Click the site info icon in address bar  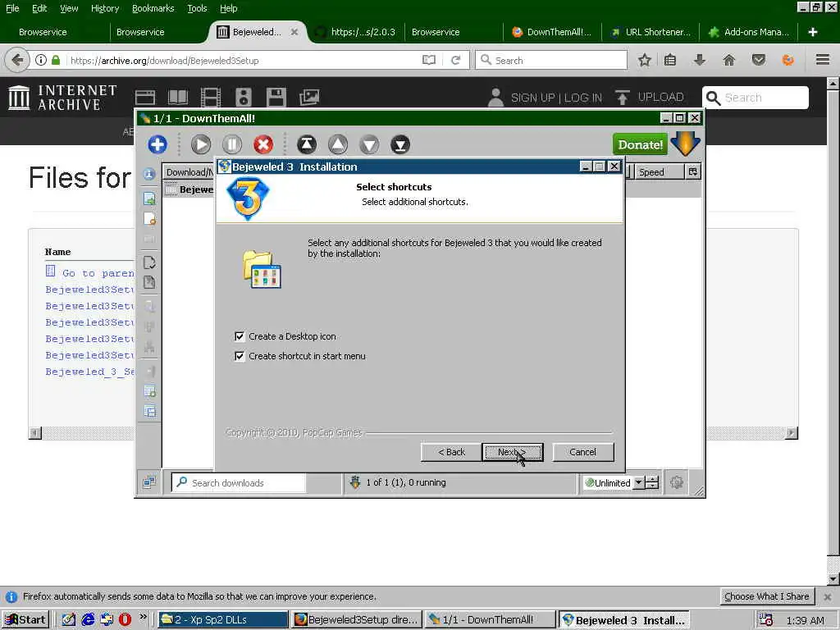(x=41, y=60)
